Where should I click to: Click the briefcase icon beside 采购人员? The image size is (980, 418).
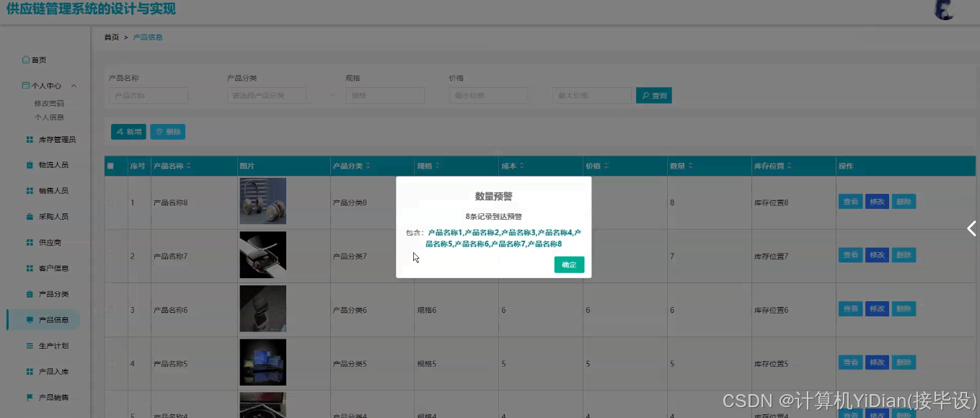pyautogui.click(x=30, y=216)
